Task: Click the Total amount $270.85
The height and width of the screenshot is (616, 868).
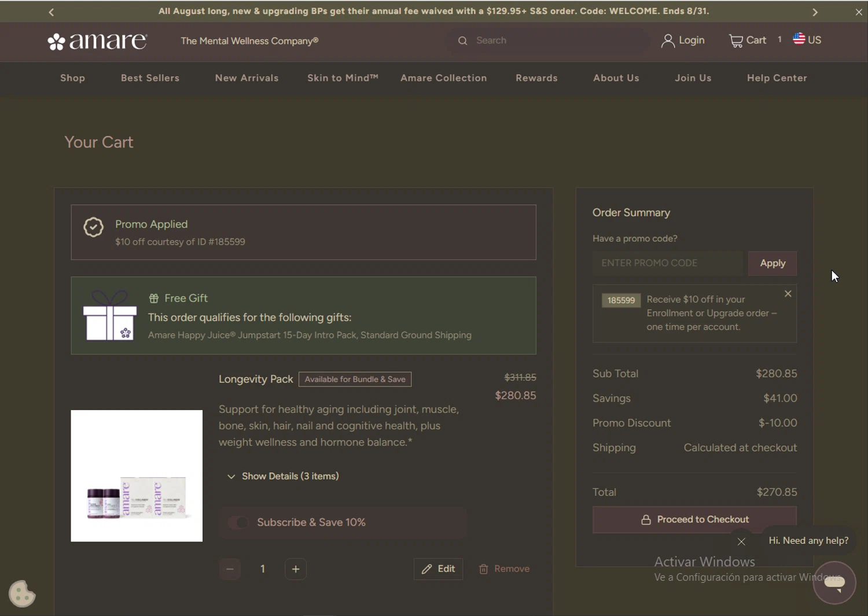Action: (777, 492)
